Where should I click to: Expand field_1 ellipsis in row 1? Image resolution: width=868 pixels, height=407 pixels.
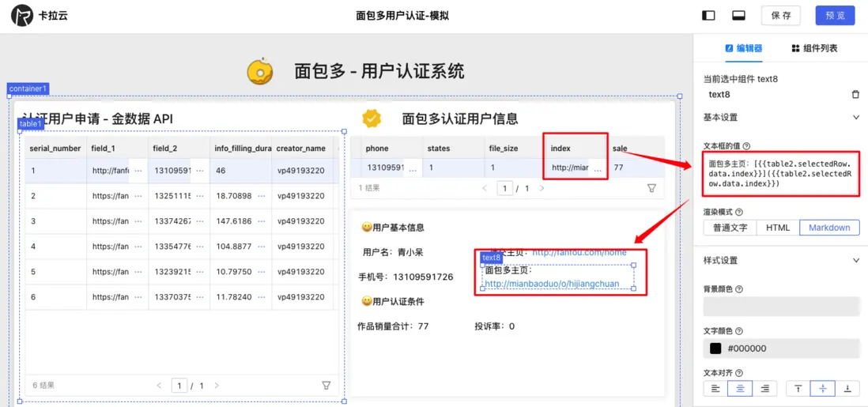[138, 171]
